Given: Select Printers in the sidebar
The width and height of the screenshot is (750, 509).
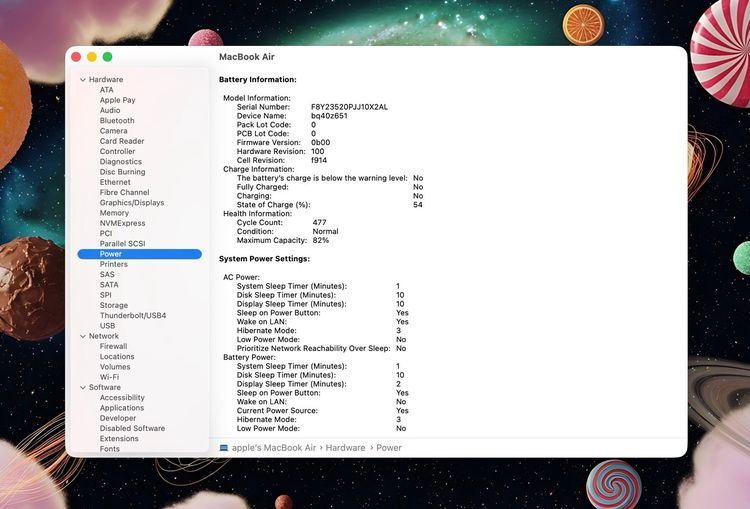Looking at the screenshot, I should [114, 264].
